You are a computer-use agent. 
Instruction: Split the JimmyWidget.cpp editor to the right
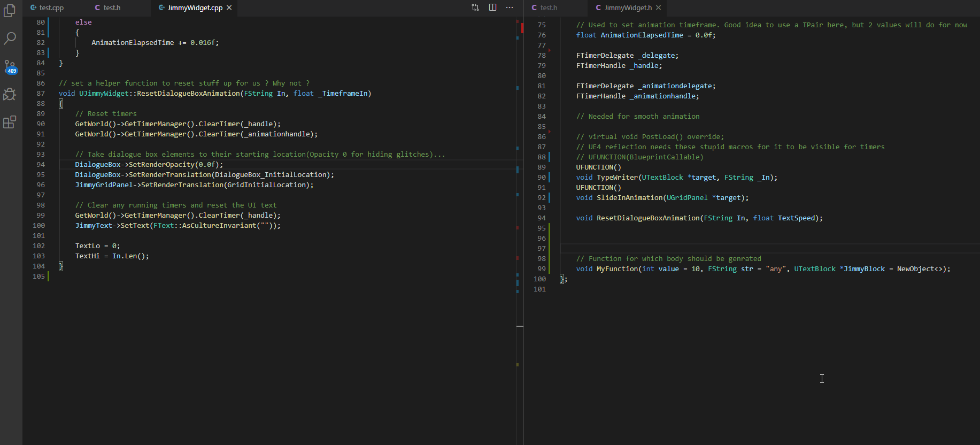tap(492, 7)
